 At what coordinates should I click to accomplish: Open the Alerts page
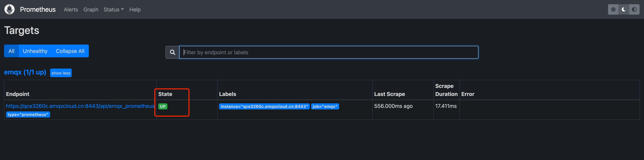tap(71, 9)
